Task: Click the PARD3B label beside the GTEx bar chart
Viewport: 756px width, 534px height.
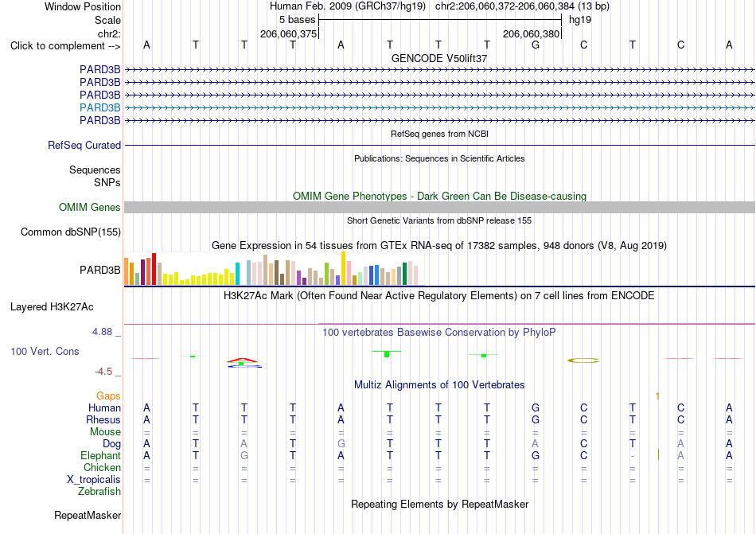Action: (99, 270)
